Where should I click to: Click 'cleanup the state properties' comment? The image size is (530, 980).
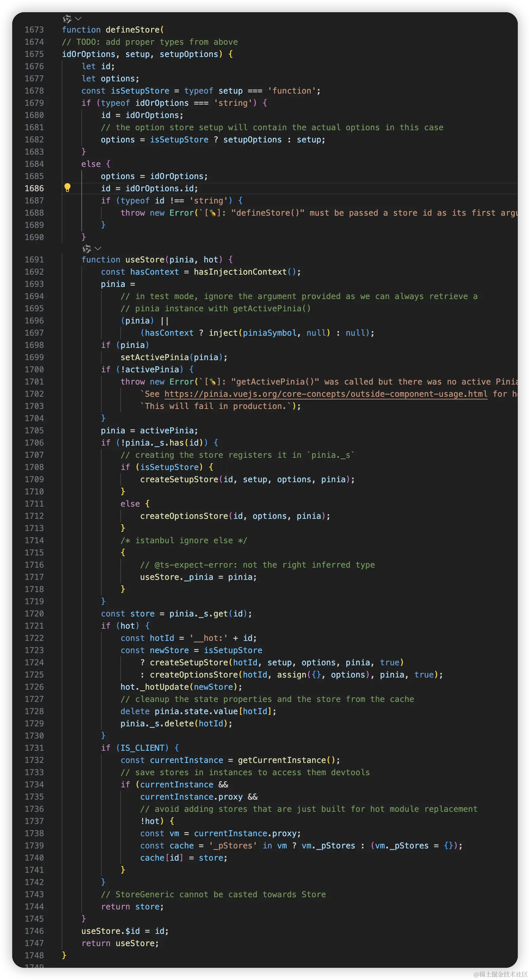(267, 699)
